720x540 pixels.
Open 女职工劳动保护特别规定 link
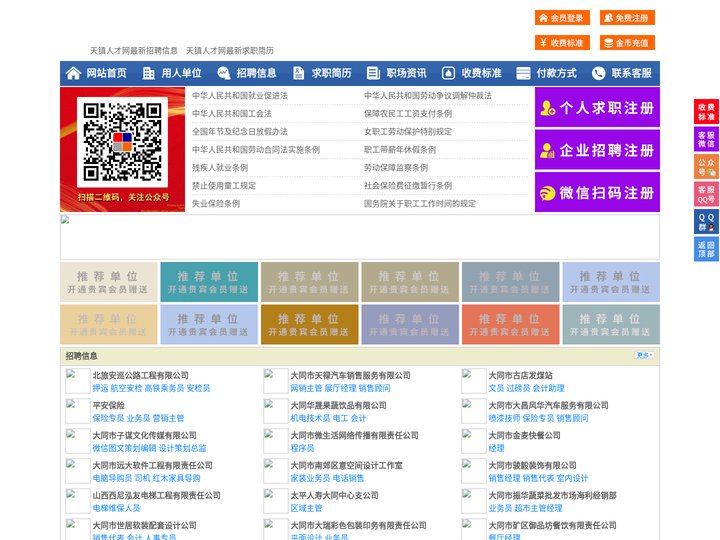pos(408,131)
